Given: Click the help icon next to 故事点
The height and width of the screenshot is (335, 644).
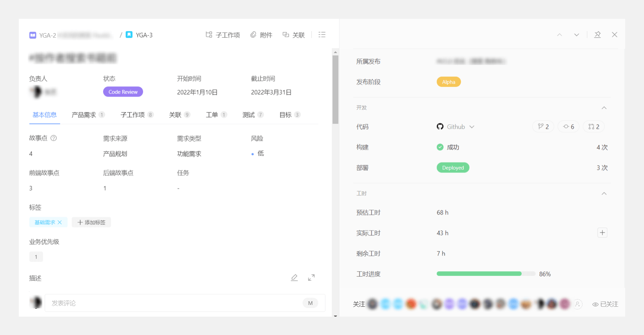Looking at the screenshot, I should 54,138.
